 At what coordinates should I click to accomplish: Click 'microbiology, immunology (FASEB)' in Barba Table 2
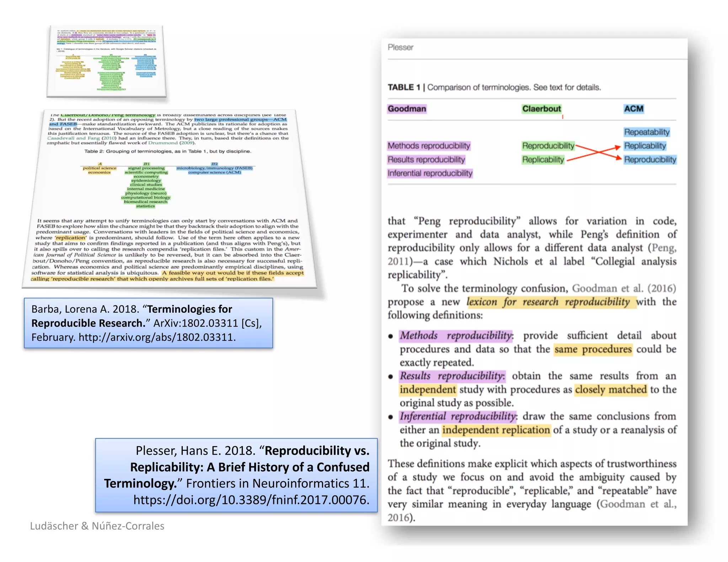pyautogui.click(x=215, y=168)
